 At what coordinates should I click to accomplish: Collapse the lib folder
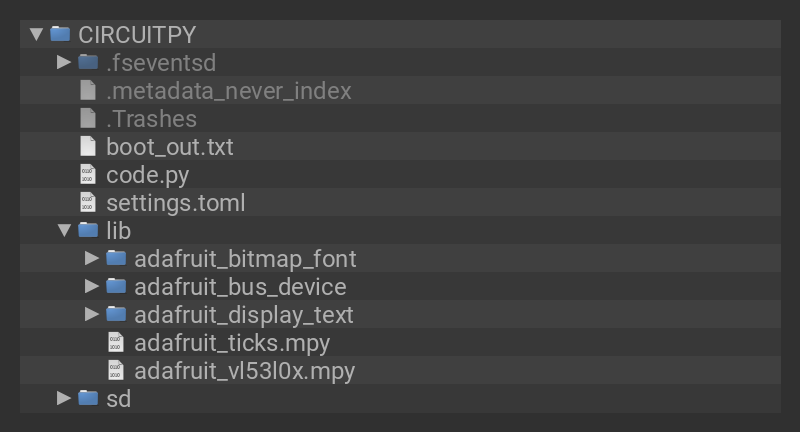(x=64, y=231)
